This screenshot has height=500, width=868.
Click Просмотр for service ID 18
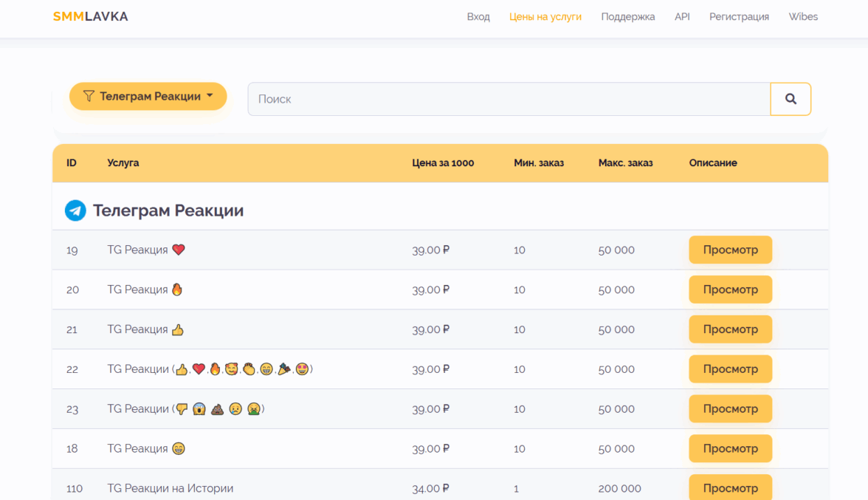[730, 448]
